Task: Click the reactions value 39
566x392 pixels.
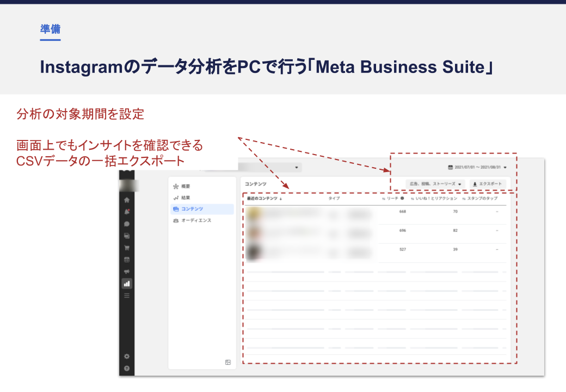Action: pyautogui.click(x=455, y=249)
